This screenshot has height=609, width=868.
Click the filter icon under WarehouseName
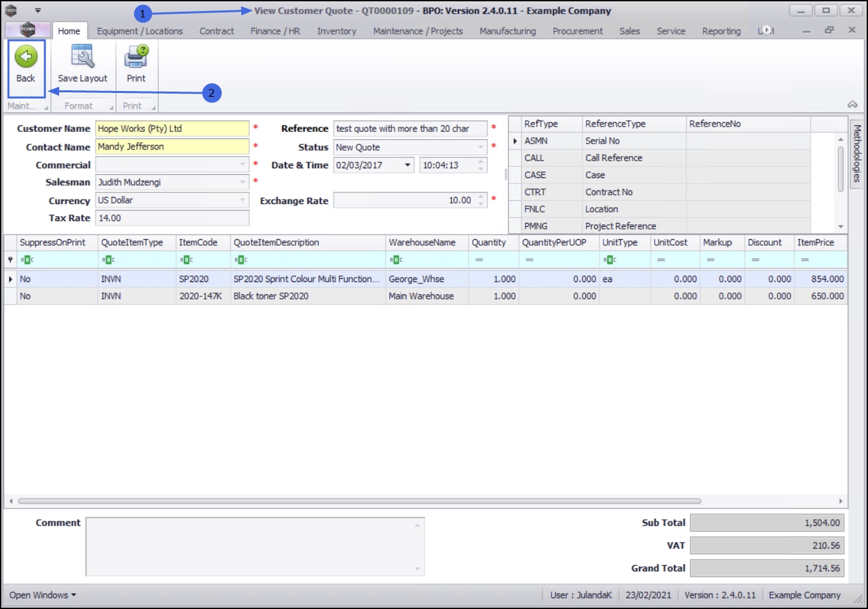click(x=396, y=260)
